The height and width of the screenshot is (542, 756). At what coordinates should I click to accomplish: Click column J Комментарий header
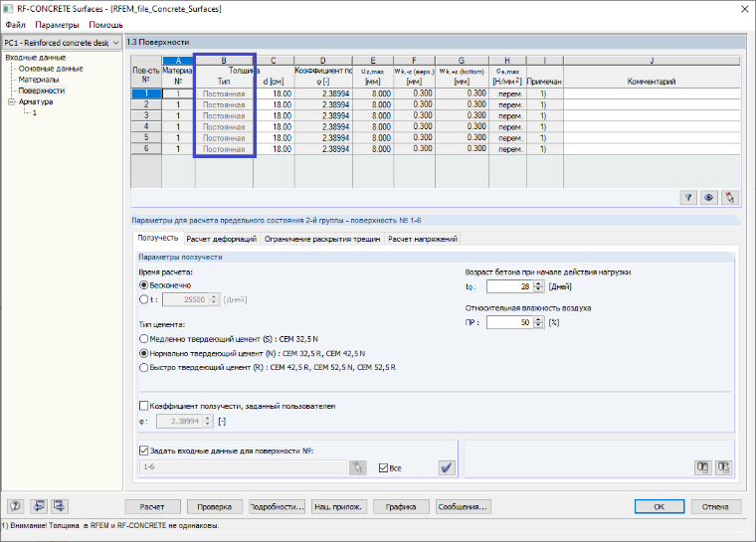pyautogui.click(x=652, y=61)
